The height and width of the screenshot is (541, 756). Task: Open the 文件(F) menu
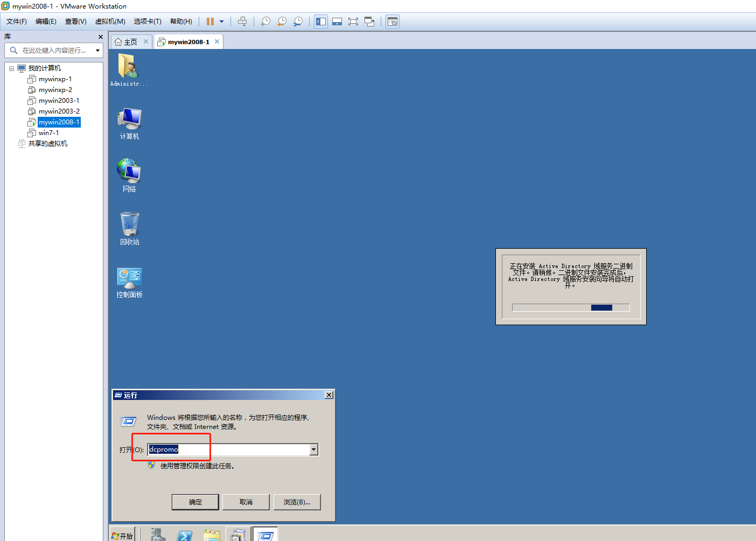17,22
